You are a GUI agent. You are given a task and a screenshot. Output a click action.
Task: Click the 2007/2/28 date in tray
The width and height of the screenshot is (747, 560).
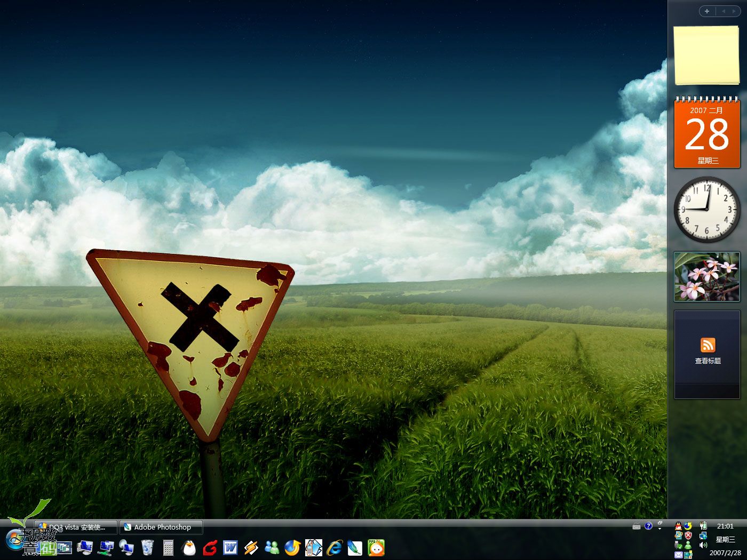[x=725, y=553]
